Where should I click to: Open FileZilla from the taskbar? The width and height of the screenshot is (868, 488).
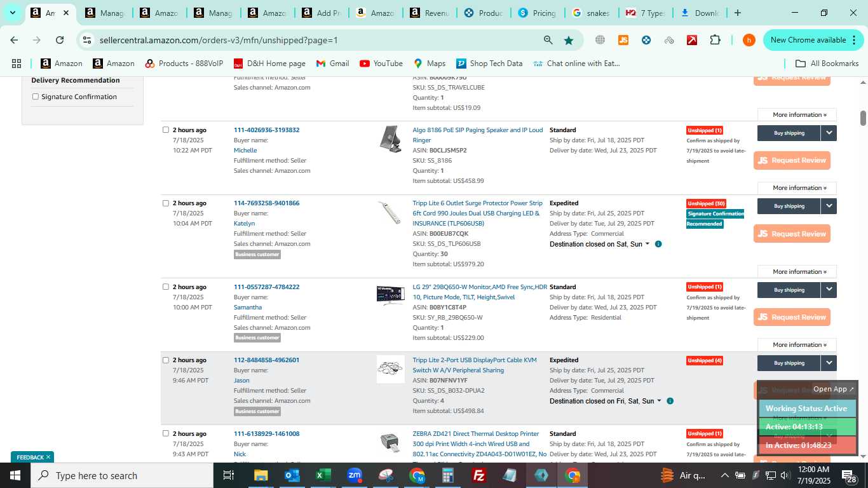click(x=479, y=475)
